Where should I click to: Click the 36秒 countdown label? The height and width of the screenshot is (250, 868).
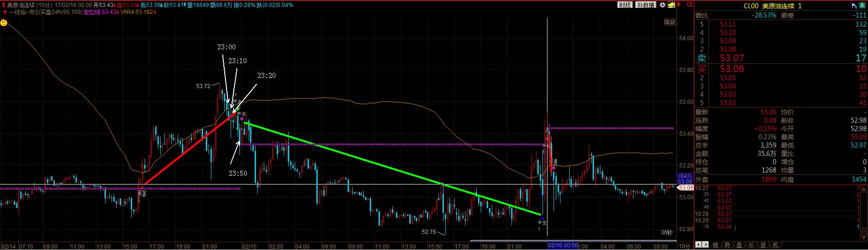click(666, 232)
